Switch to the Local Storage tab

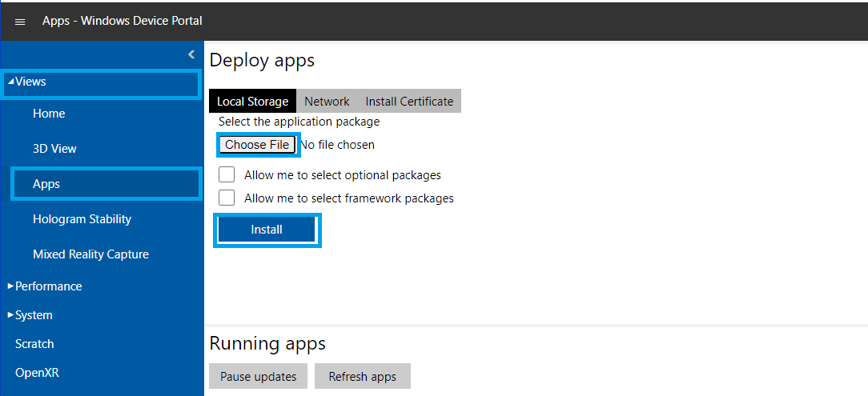click(x=252, y=102)
